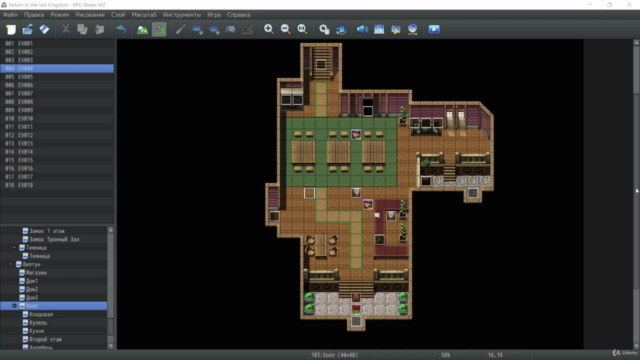Screen dimensions: 640x360
Task: Collapse the Виолтун map group
Action: [11, 264]
